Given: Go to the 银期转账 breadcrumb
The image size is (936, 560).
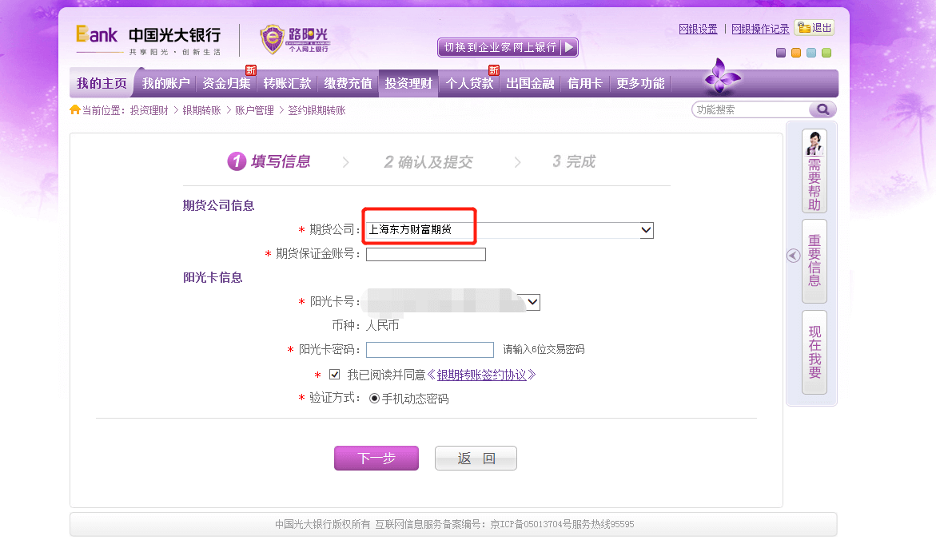Looking at the screenshot, I should (201, 110).
